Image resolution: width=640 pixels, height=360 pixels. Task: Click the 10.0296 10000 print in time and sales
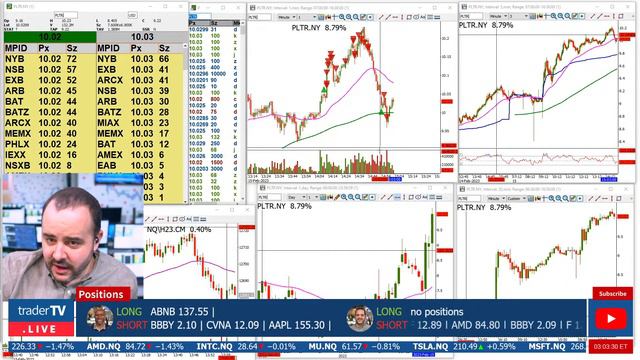[x=213, y=74]
